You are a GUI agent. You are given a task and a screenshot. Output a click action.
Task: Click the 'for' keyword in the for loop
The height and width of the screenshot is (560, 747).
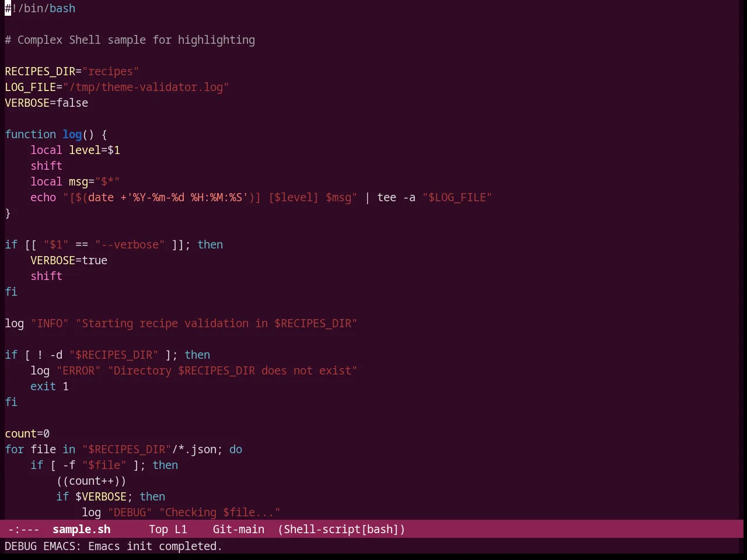15,449
